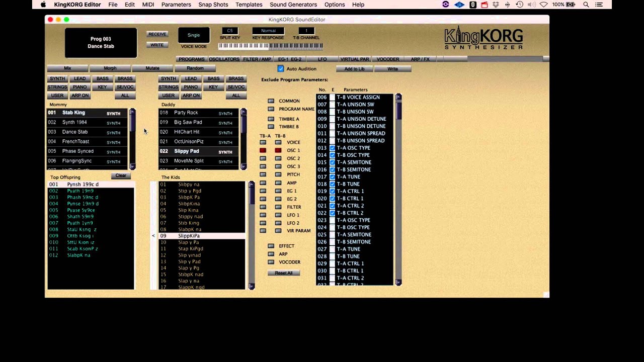
Task: Select Daddy program 019 Big Saw Pad
Action: 199,122
